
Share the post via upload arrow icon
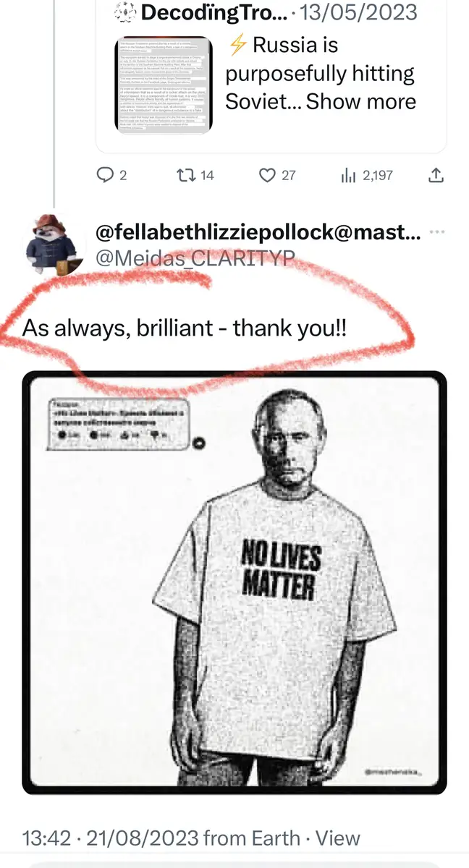pyautogui.click(x=436, y=174)
